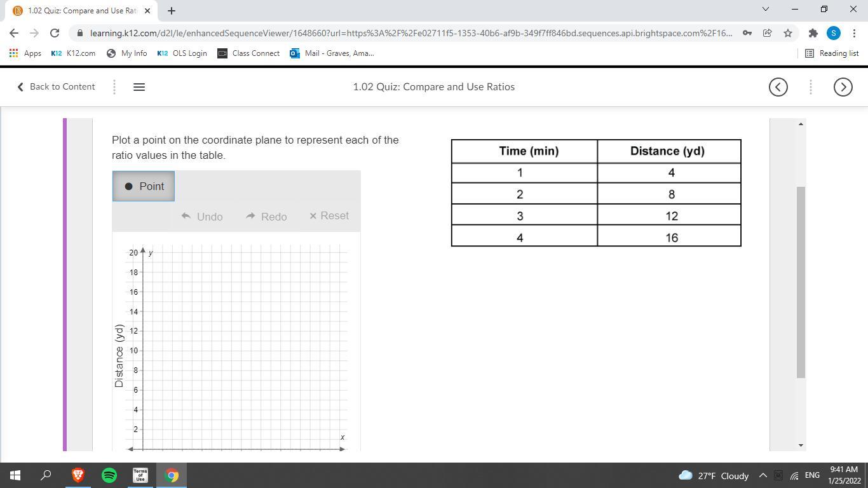The height and width of the screenshot is (488, 868).
Task: Switch to the 1.02 Quiz browser tab
Action: tap(83, 11)
